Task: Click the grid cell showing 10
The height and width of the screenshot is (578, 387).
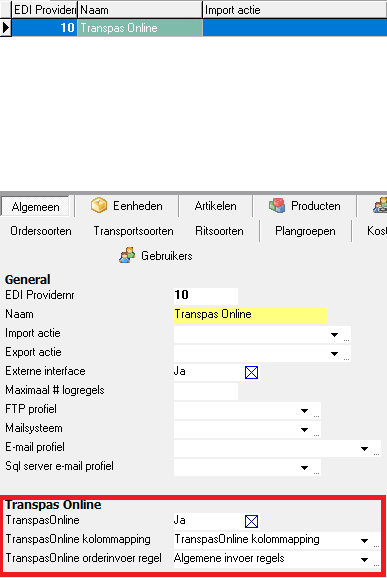Action: pos(45,28)
